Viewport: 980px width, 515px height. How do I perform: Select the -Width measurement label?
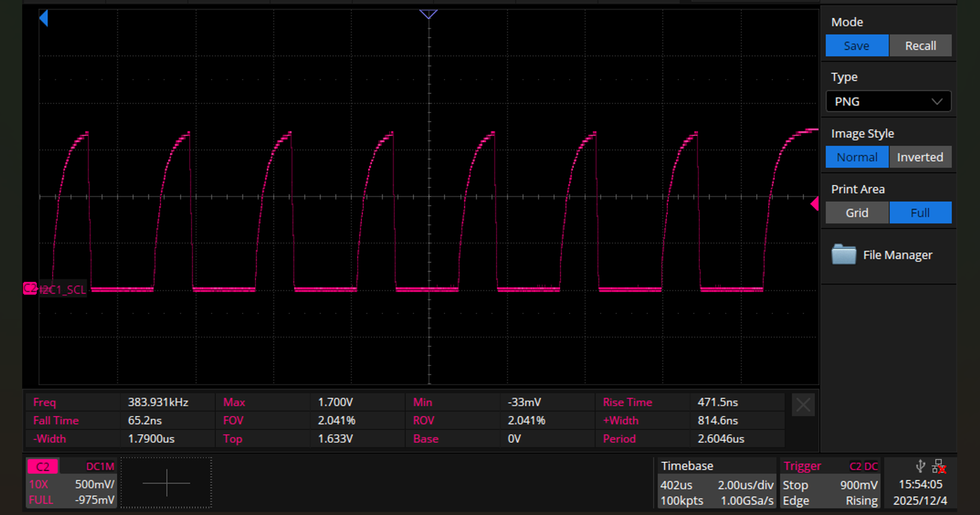(49, 439)
